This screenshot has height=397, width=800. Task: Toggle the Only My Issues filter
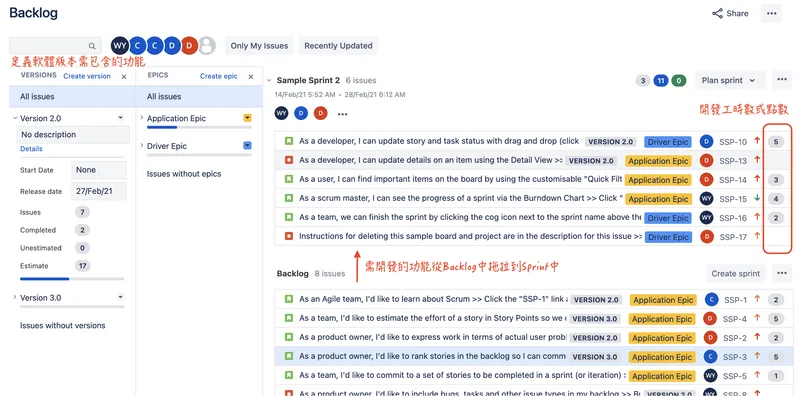tap(259, 45)
